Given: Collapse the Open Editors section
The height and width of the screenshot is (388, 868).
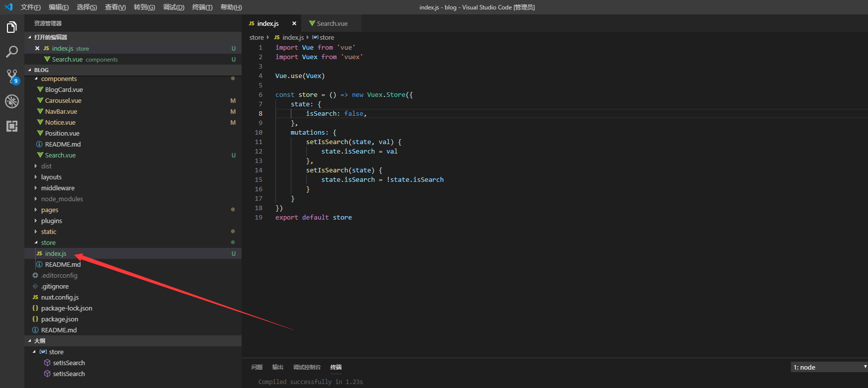Looking at the screenshot, I should tap(30, 37).
